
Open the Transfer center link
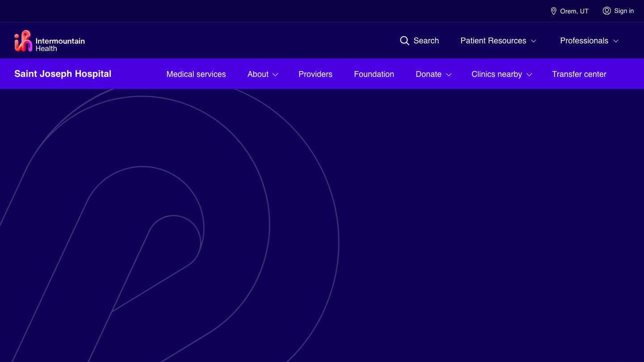pos(579,74)
